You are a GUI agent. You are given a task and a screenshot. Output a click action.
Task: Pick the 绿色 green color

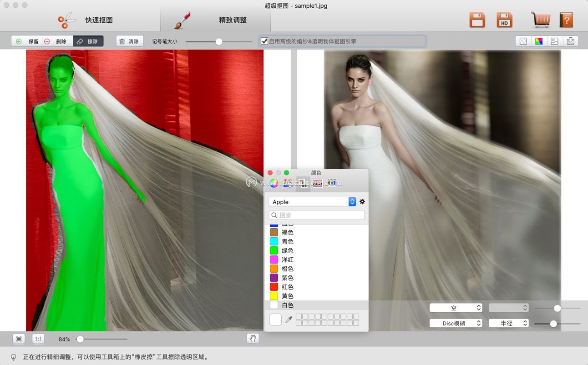316,250
